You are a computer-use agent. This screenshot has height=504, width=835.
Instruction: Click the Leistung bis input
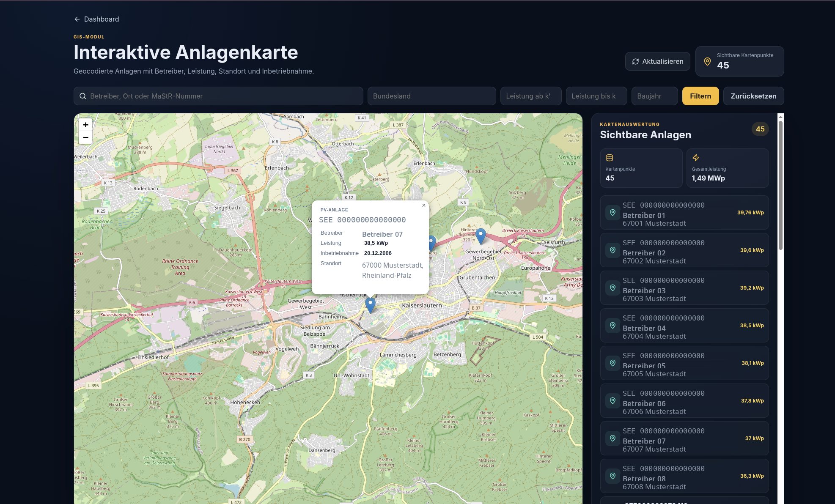pyautogui.click(x=596, y=96)
